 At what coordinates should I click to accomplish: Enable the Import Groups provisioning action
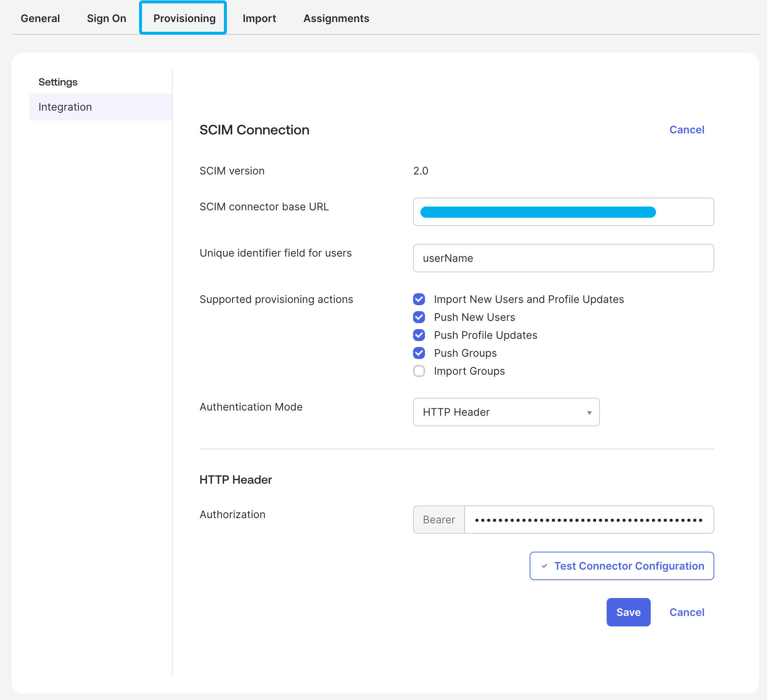419,371
